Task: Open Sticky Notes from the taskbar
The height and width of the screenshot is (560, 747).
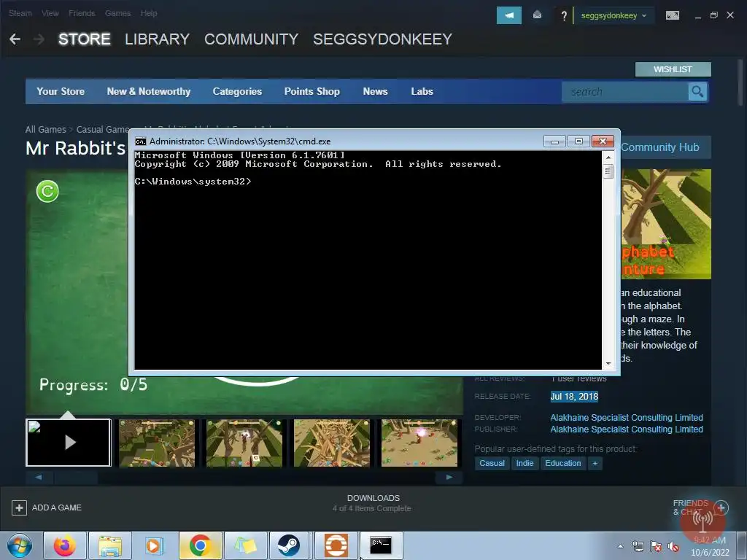Action: coord(245,545)
